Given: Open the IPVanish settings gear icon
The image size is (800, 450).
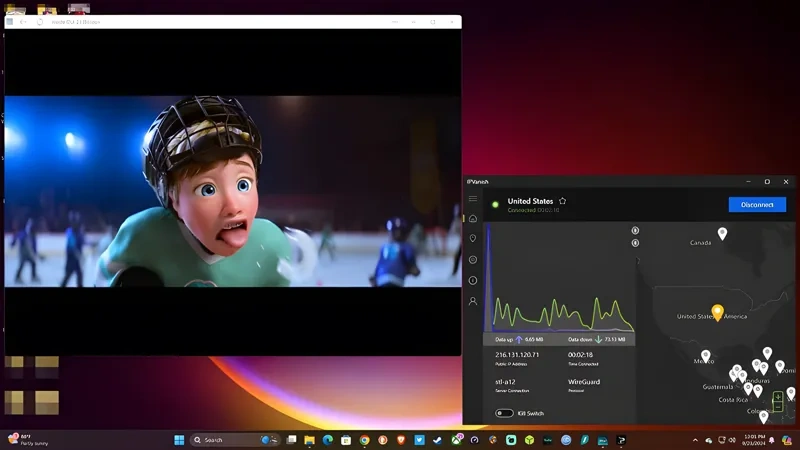Looking at the screenshot, I should point(473,260).
